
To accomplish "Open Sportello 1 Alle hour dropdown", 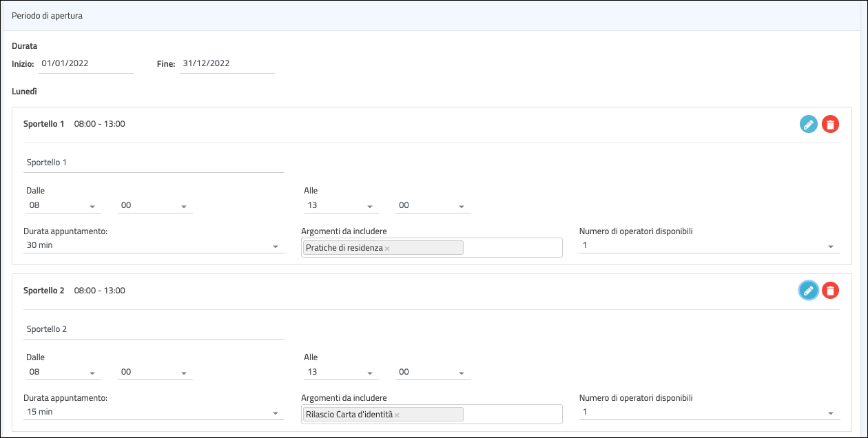I will [x=341, y=206].
